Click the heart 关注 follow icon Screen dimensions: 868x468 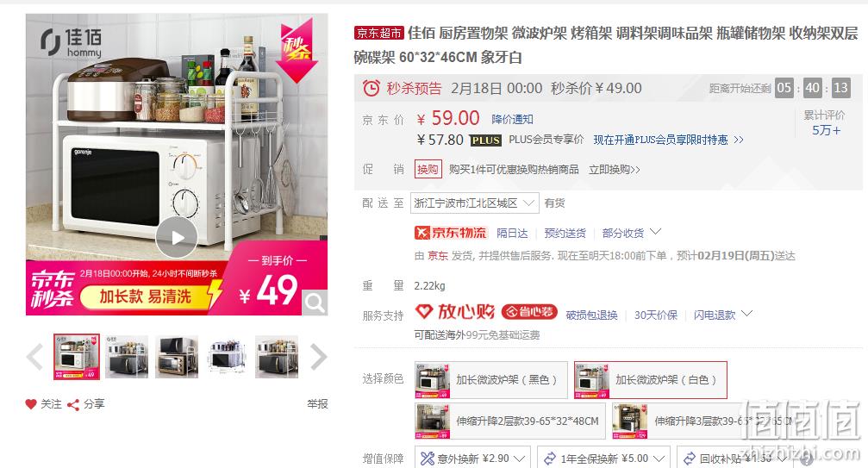(31, 404)
